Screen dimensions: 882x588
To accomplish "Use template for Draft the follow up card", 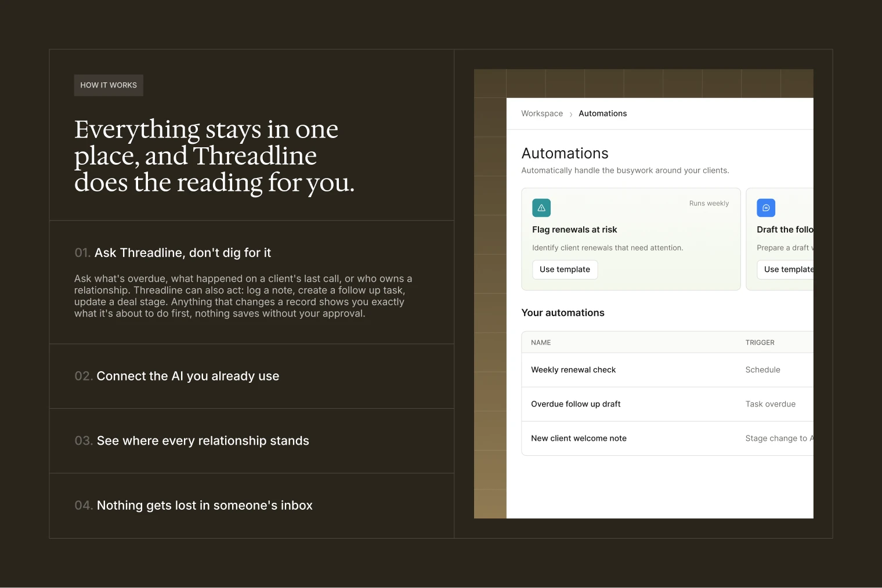I will 785,270.
